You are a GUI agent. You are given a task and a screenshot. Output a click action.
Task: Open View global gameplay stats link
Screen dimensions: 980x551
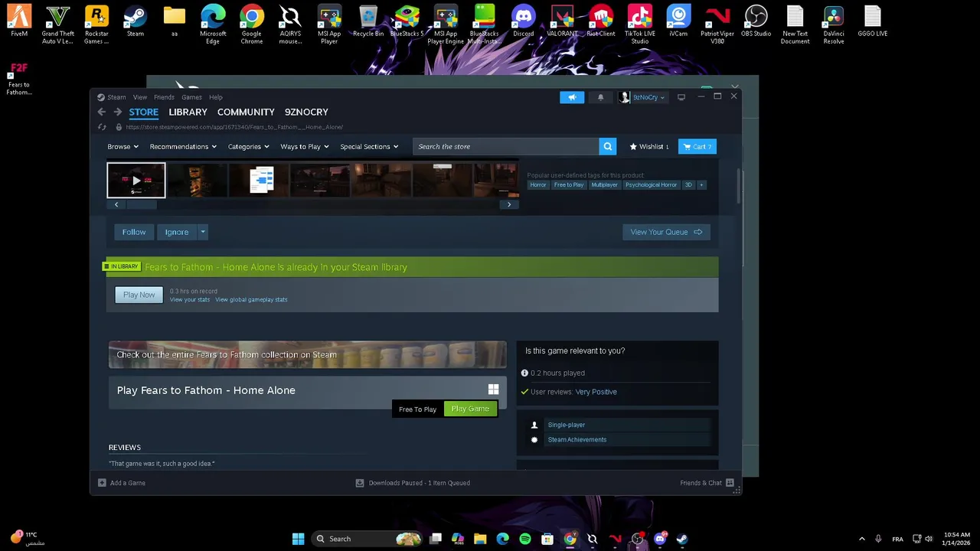coord(251,299)
